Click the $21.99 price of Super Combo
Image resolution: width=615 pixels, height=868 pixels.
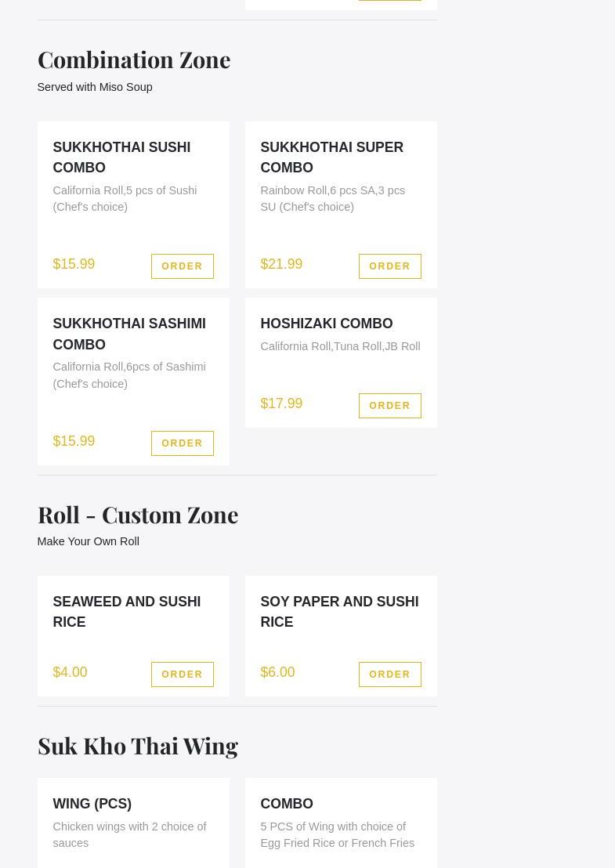pyautogui.click(x=281, y=264)
